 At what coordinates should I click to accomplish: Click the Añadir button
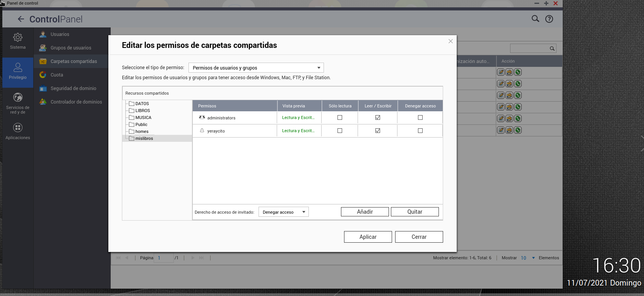click(365, 212)
